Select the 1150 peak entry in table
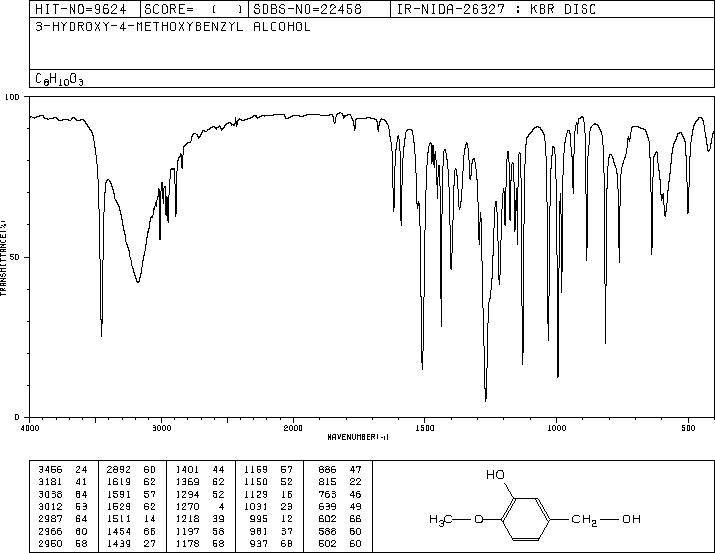This screenshot has width=715, height=553. 268,482
